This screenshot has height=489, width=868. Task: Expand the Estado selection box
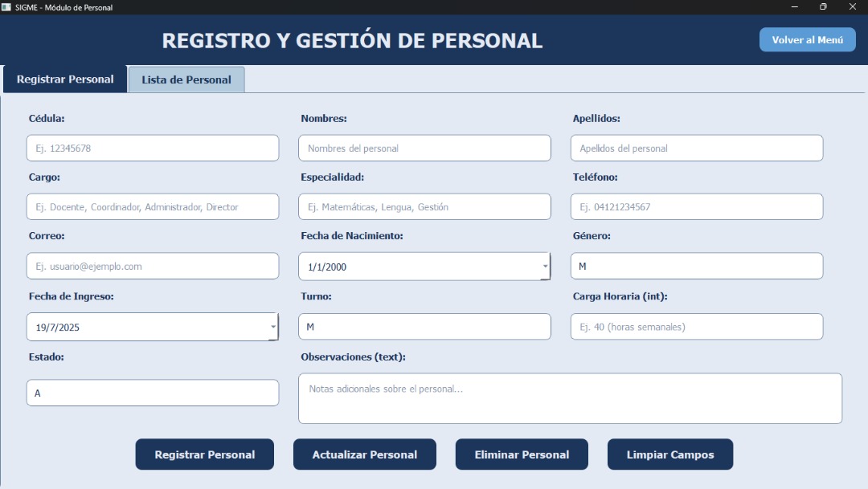click(153, 393)
